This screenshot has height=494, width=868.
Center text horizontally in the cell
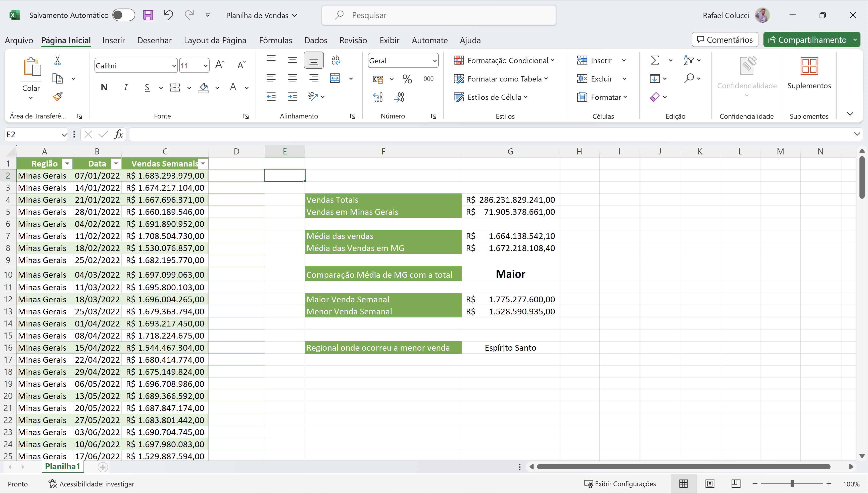point(292,78)
